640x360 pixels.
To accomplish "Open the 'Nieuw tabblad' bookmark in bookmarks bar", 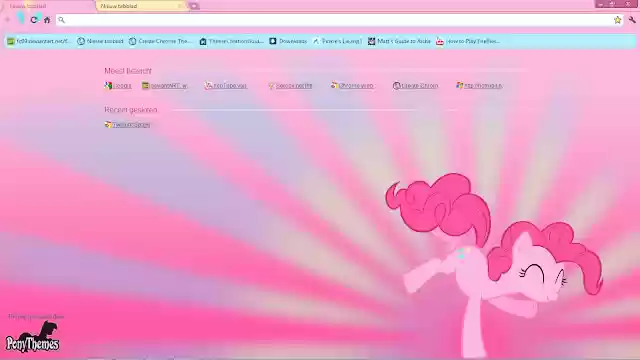I will click(100, 41).
